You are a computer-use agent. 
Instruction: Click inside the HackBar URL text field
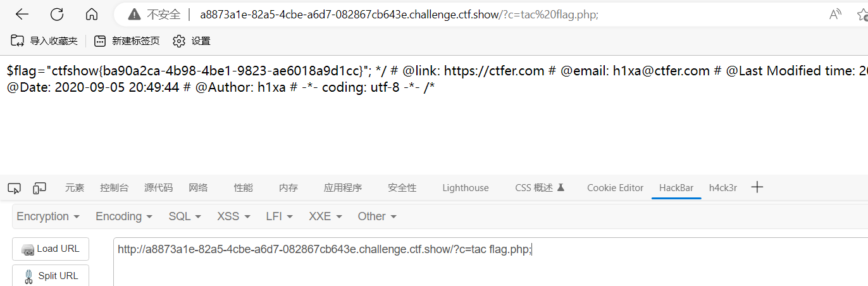point(490,261)
